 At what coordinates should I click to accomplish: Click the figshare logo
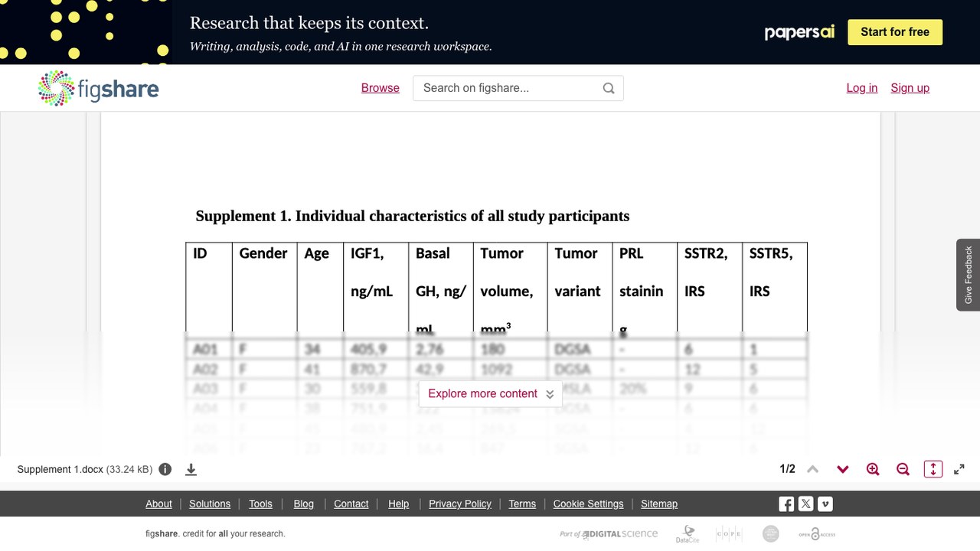click(99, 88)
